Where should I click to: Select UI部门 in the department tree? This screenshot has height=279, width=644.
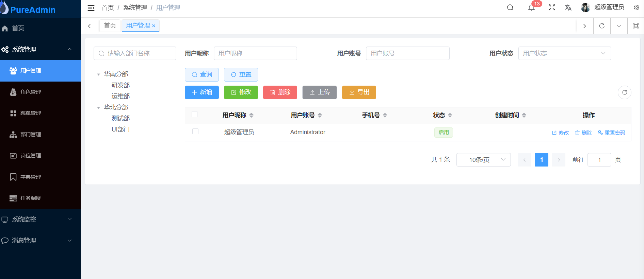[x=120, y=129]
